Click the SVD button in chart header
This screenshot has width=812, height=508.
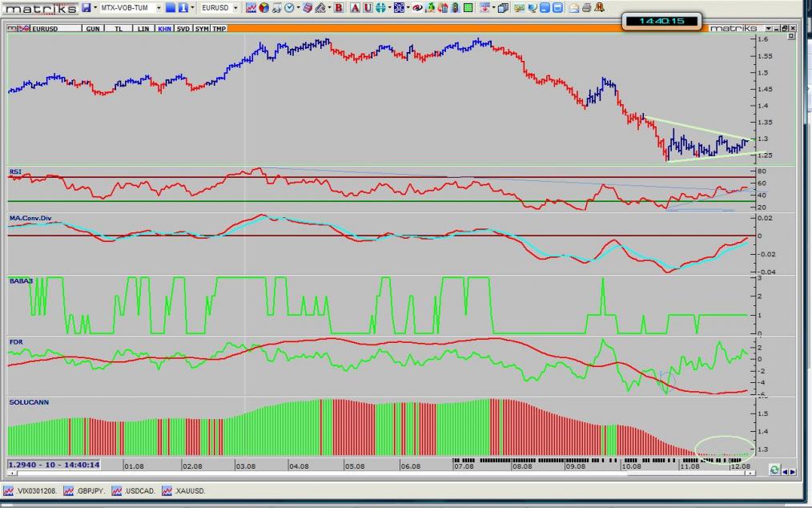point(183,28)
